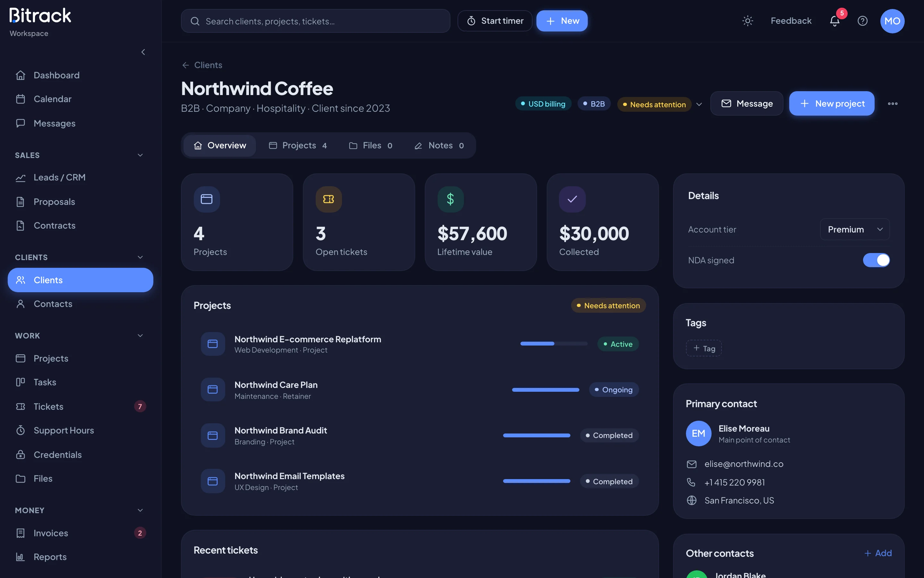Toggle the NDA signed switch
The image size is (924, 578).
coord(876,260)
